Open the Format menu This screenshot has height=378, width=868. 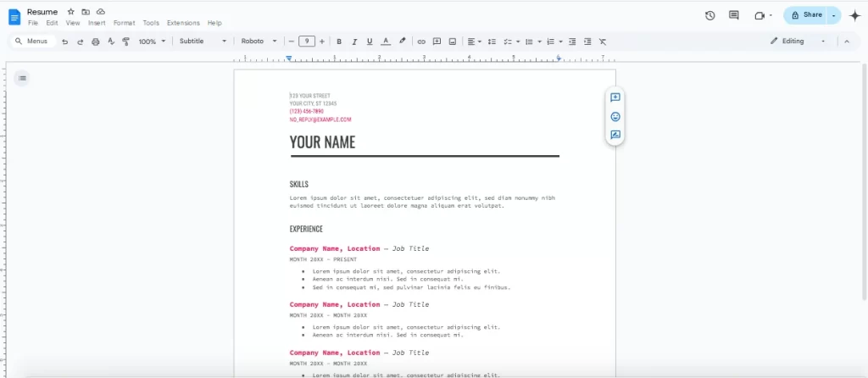pos(124,23)
